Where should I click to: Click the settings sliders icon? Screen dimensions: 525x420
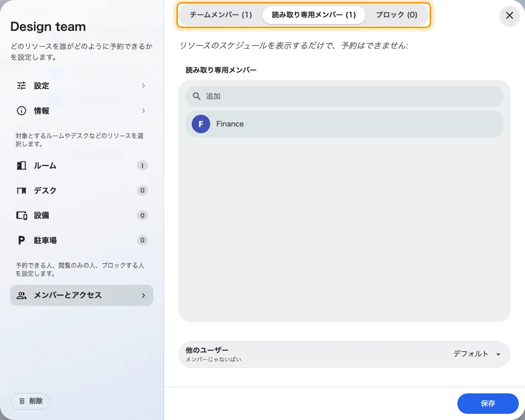coord(22,86)
